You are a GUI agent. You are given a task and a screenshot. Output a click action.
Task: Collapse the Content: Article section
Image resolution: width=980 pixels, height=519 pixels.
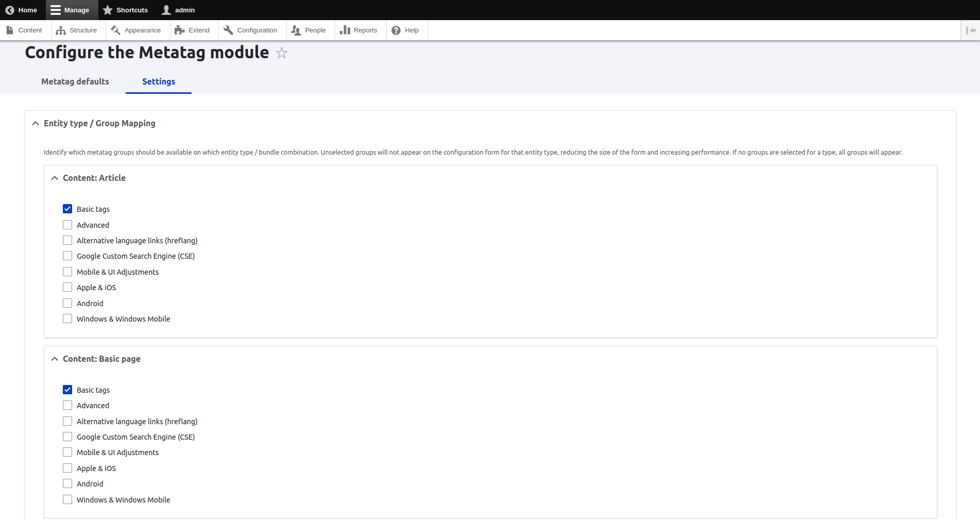coord(55,178)
